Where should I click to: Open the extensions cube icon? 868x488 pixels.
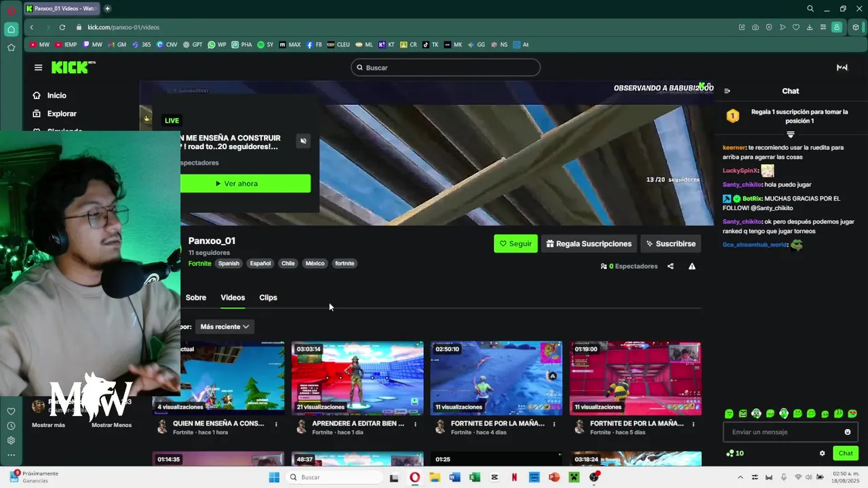point(856,27)
